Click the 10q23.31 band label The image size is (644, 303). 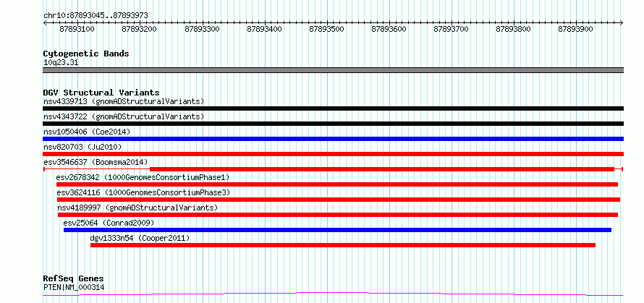(x=61, y=63)
